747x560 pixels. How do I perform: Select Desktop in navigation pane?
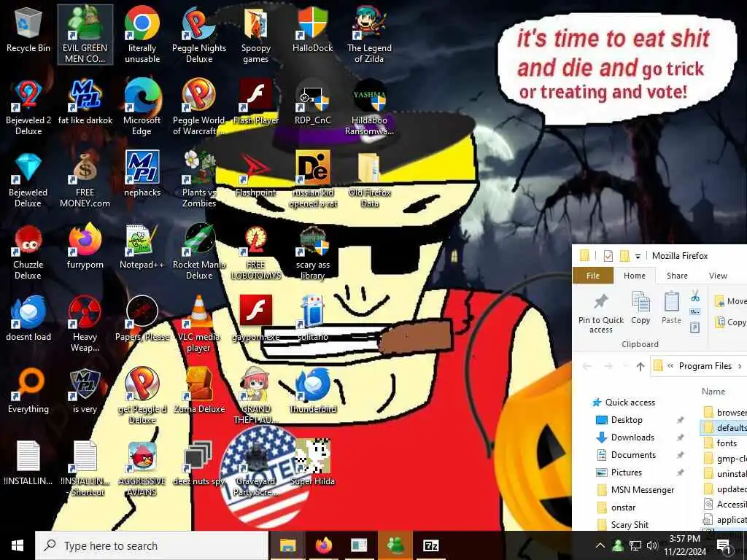point(619,420)
